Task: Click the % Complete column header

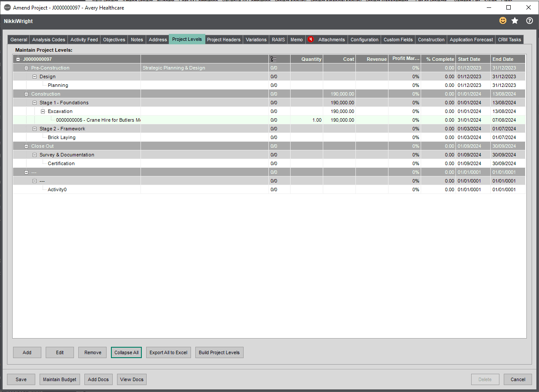Action: click(x=438, y=59)
